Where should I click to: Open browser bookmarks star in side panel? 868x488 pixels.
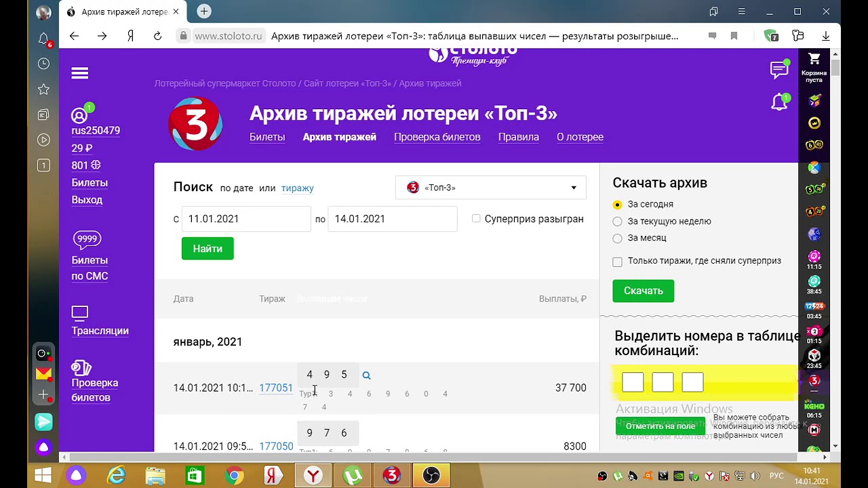[43, 89]
